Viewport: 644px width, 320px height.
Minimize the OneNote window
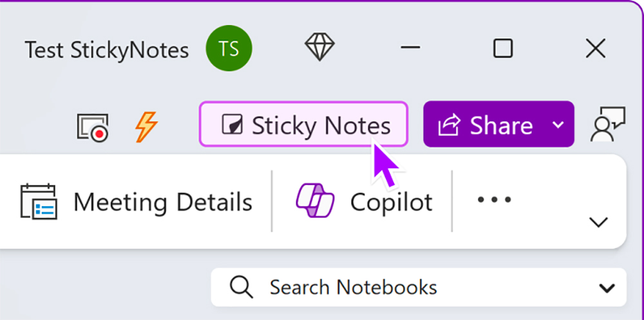point(410,48)
